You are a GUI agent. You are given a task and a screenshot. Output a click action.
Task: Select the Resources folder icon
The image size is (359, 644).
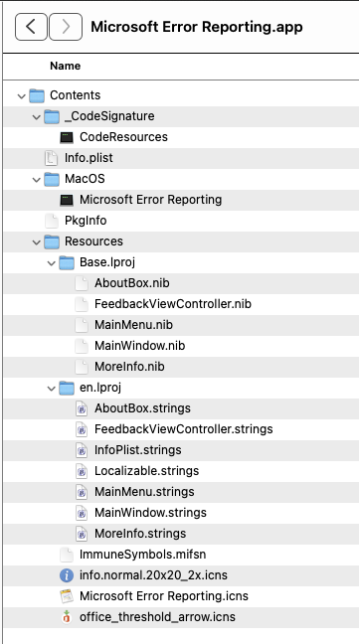click(52, 241)
